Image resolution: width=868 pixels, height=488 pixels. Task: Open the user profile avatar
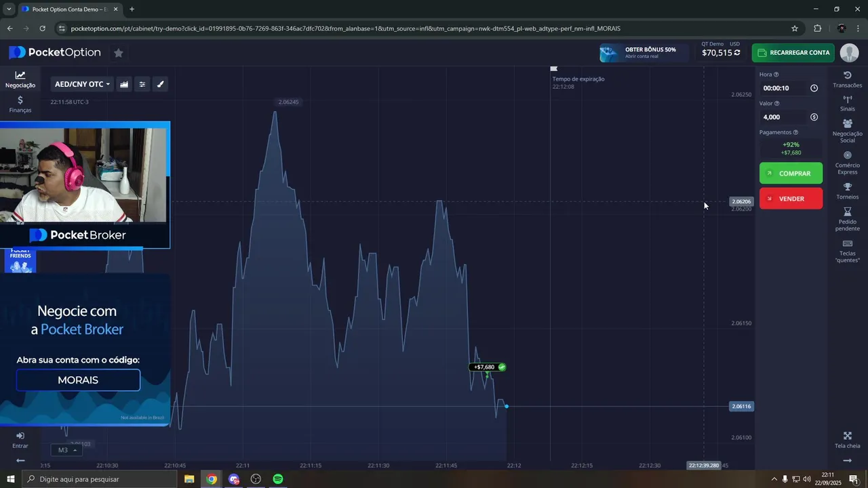pyautogui.click(x=849, y=53)
